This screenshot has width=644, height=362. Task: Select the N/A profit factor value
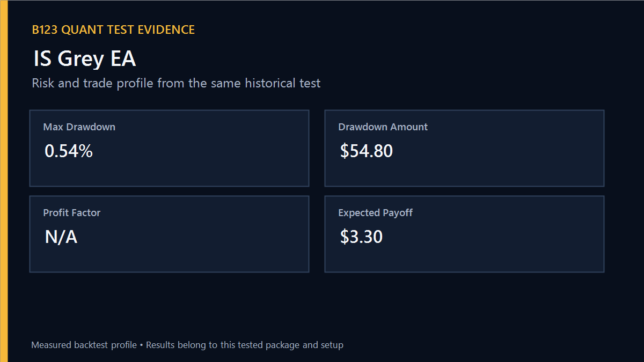61,237
